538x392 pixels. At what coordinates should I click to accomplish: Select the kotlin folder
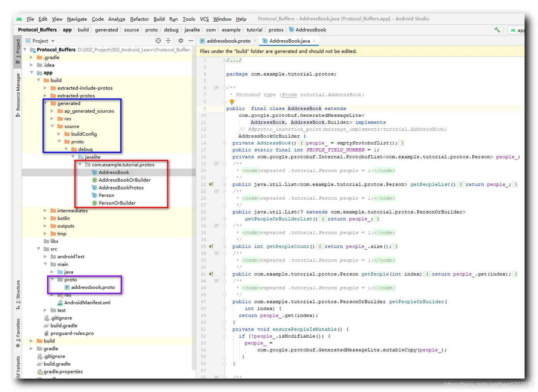point(63,218)
